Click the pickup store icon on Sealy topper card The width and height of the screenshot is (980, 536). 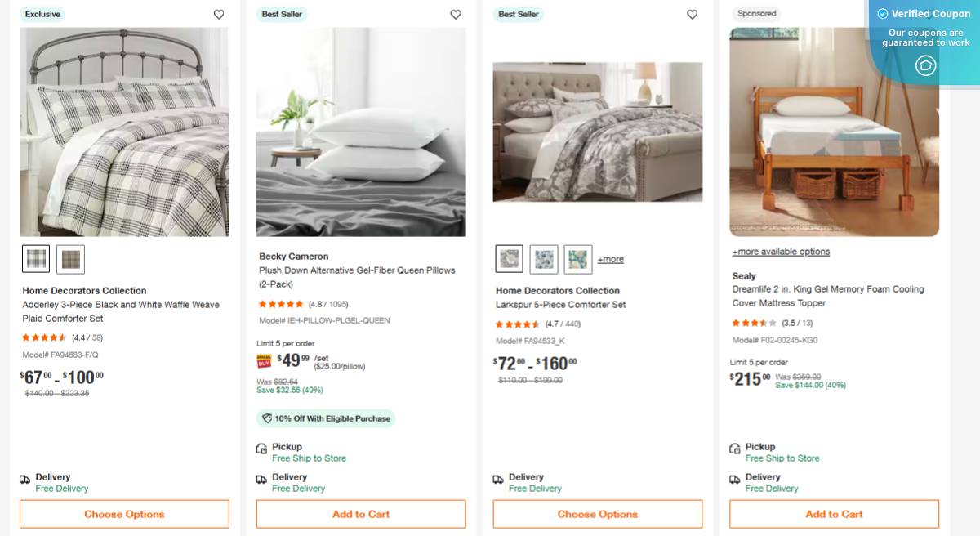pyautogui.click(x=735, y=448)
